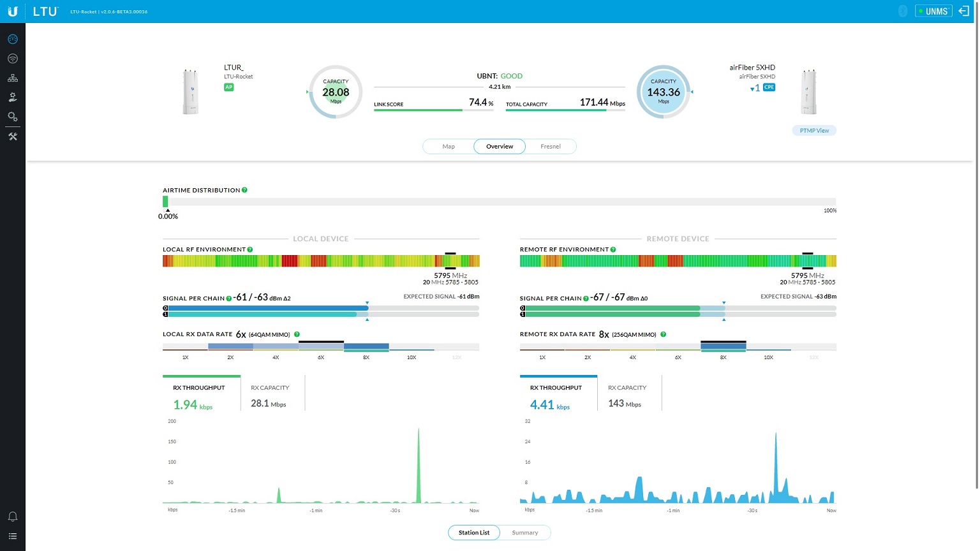
Task: Click the Bluetooth icon in header
Action: pyautogui.click(x=903, y=11)
